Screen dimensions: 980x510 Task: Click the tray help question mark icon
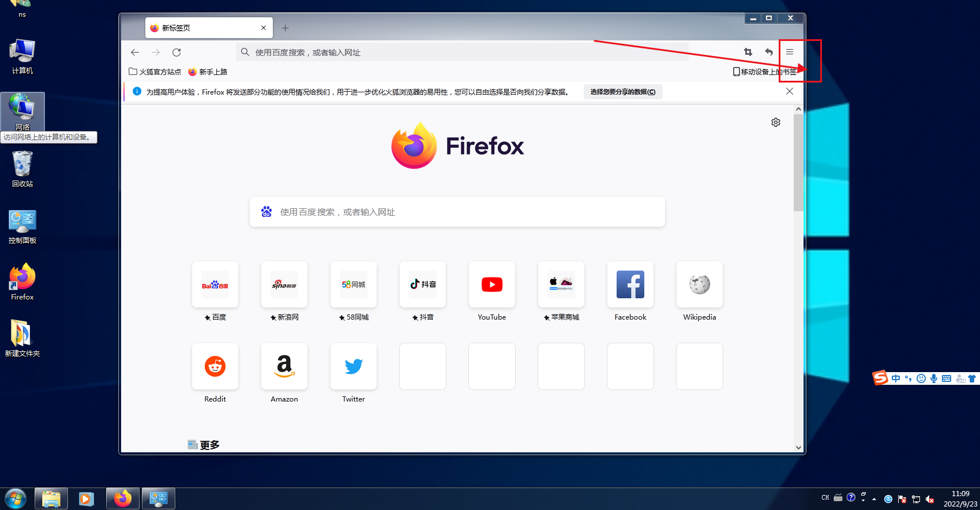click(x=851, y=497)
